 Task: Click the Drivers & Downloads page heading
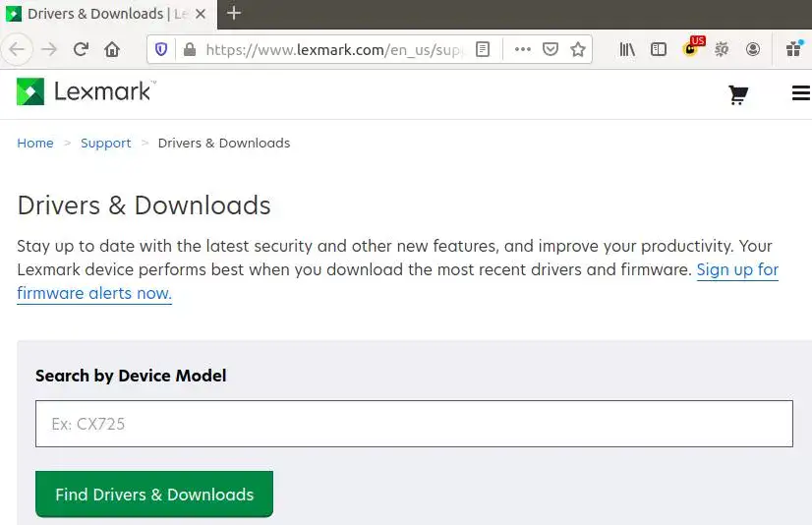[144, 205]
